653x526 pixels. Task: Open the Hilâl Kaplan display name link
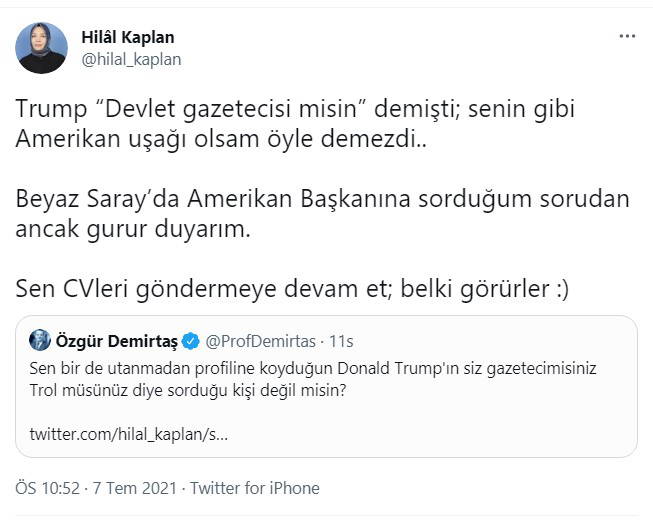click(x=127, y=37)
